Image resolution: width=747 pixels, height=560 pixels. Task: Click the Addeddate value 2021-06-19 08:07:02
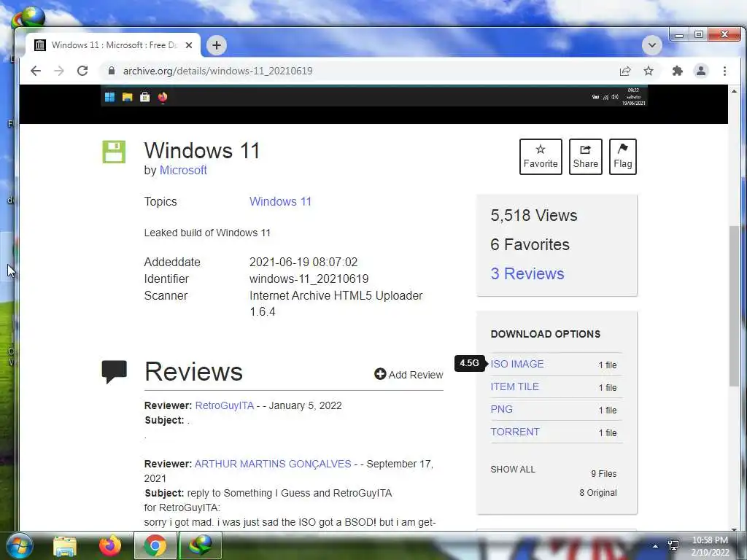coord(303,262)
